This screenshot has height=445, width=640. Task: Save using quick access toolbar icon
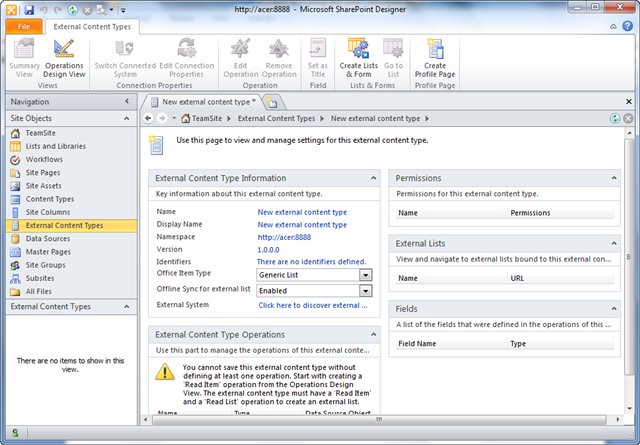tap(29, 9)
